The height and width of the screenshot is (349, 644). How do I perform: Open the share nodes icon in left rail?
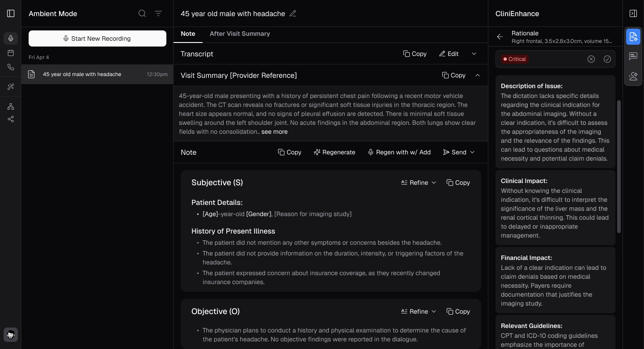coord(11,119)
